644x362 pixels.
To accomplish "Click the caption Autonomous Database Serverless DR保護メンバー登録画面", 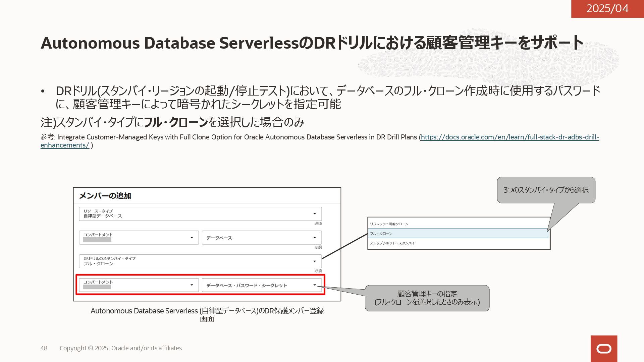I will tap(207, 314).
